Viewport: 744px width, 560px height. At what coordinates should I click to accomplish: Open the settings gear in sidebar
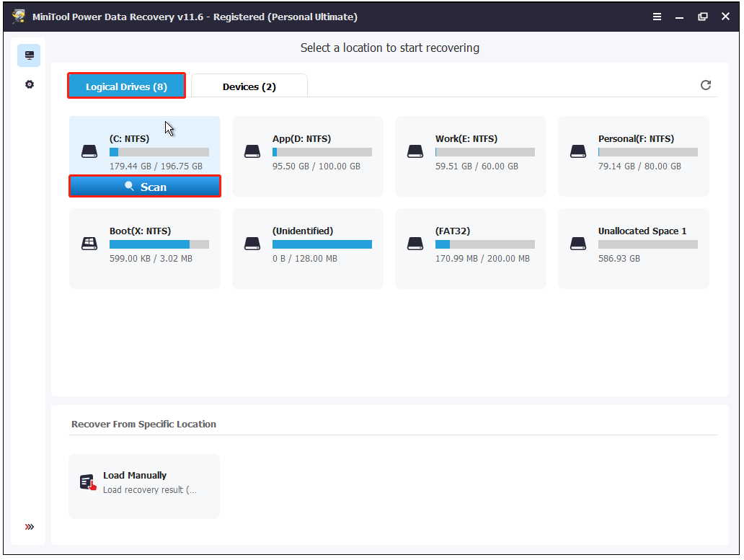(x=30, y=84)
